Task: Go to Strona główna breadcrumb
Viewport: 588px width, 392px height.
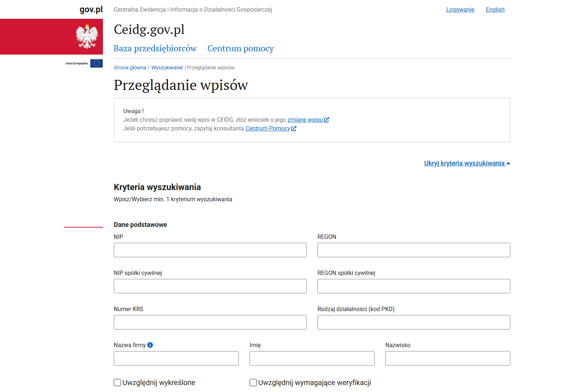Action: coord(130,68)
